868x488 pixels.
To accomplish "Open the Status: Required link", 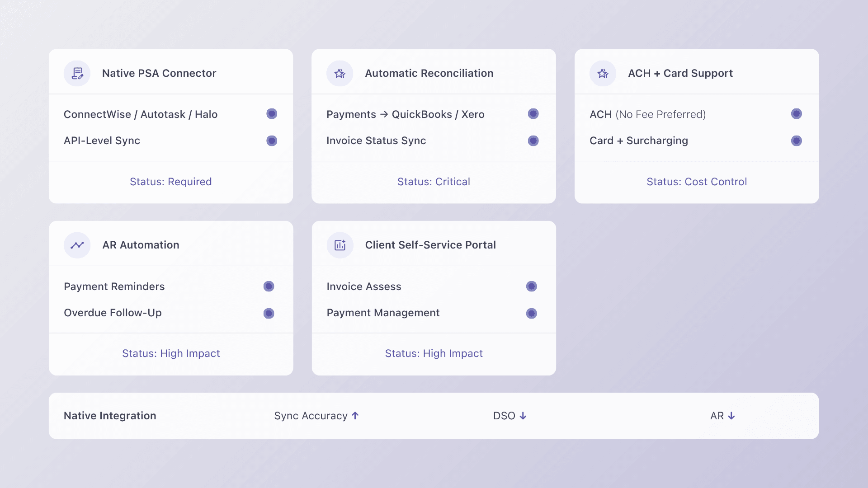I will tap(171, 182).
